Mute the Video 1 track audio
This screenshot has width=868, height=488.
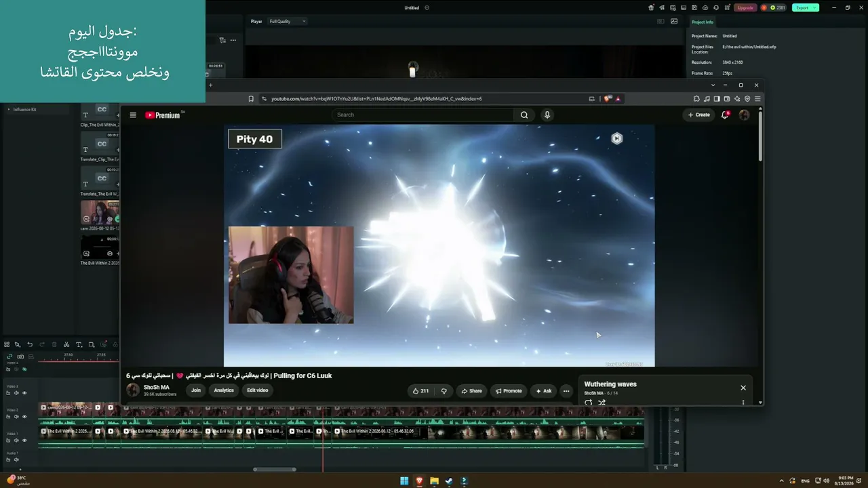[x=16, y=441]
